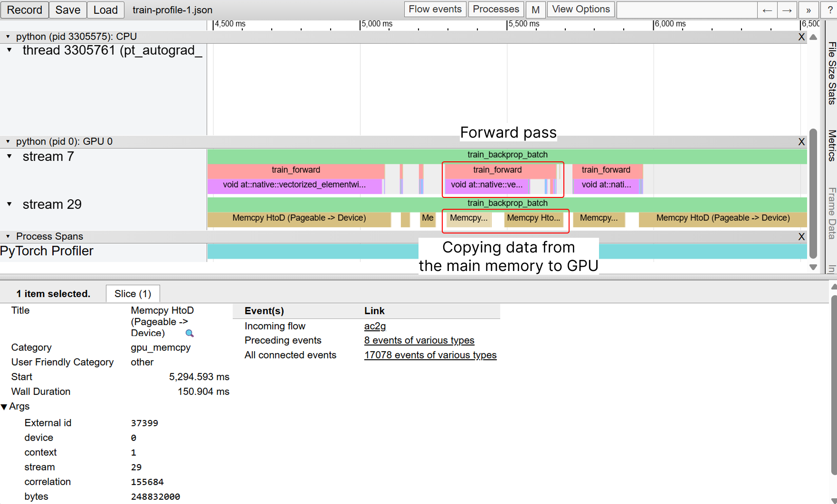Collapse the python CPU process section
Screen dimensions: 837x504
8,37
